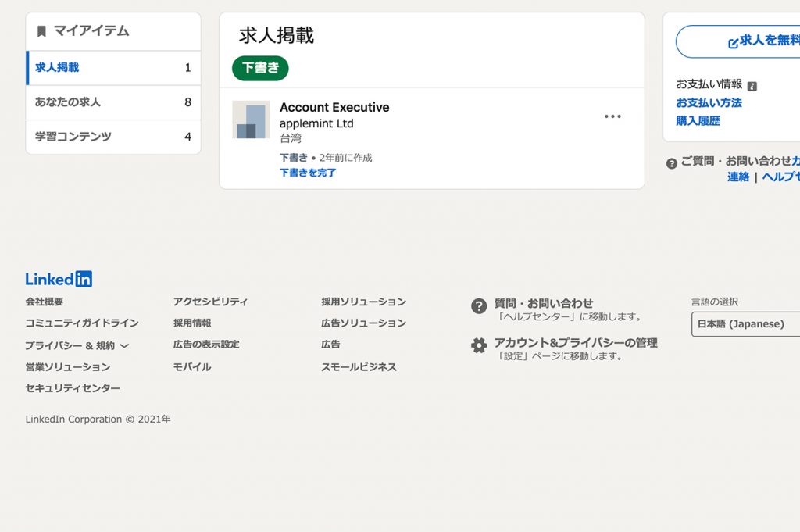This screenshot has height=532, width=800.
Task: Select the 求人掲載 tab in sidebar
Action: [x=113, y=68]
